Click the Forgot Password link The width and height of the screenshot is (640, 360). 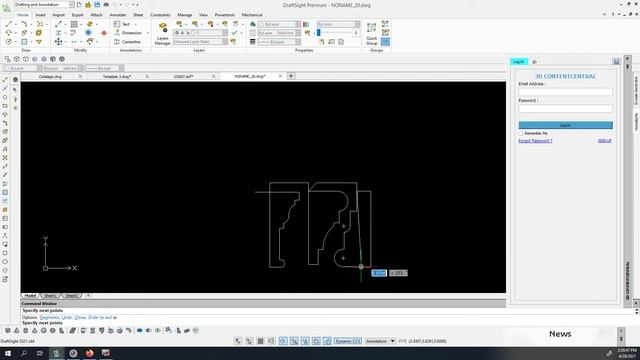[x=535, y=141]
